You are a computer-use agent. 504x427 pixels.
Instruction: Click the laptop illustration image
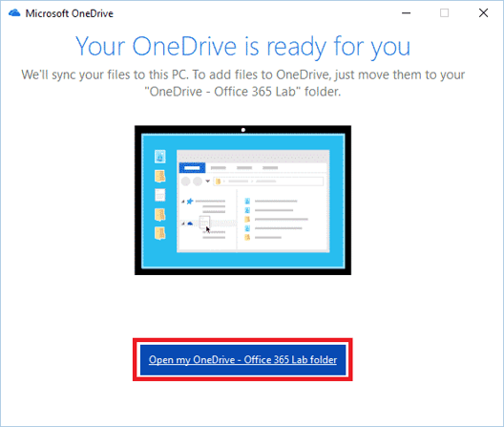[243, 201]
